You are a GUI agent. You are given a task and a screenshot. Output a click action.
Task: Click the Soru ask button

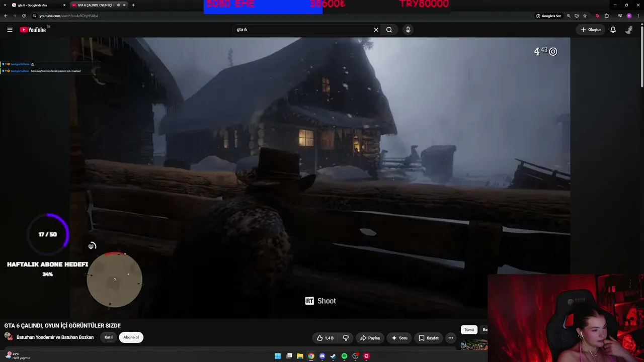pos(399,338)
